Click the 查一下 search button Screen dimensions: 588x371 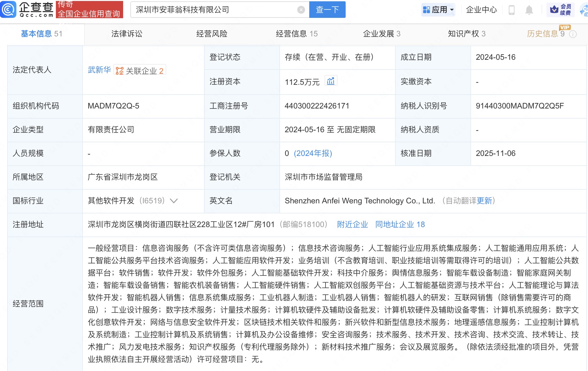click(x=327, y=10)
